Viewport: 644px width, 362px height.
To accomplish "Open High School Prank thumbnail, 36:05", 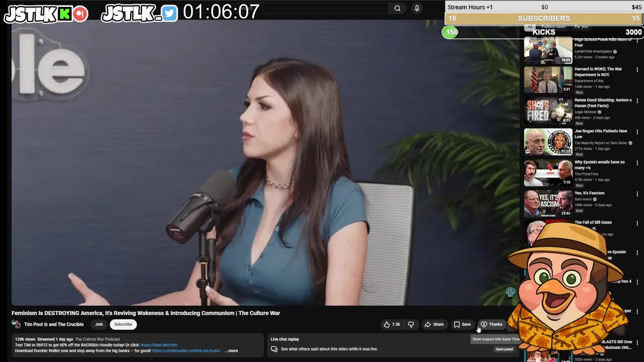I will pyautogui.click(x=548, y=51).
